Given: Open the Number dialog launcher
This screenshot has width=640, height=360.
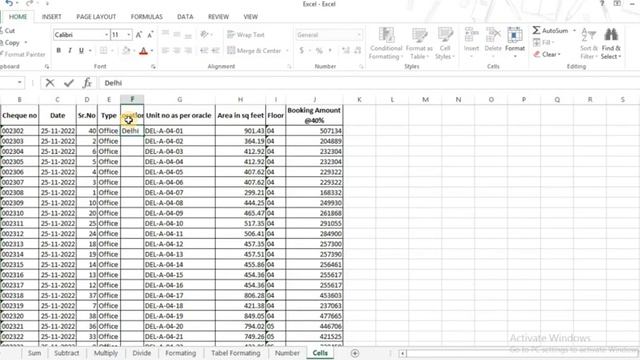Looking at the screenshot, I should (361, 66).
